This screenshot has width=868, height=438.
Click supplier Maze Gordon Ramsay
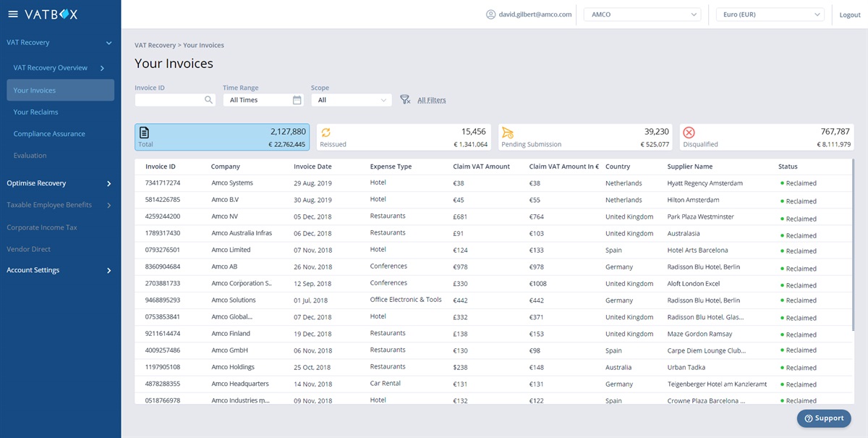click(x=699, y=334)
